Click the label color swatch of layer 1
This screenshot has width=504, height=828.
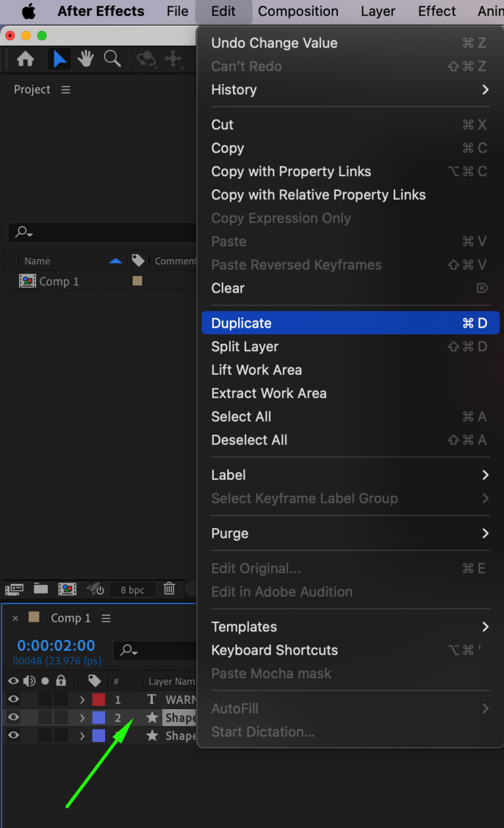(98, 699)
